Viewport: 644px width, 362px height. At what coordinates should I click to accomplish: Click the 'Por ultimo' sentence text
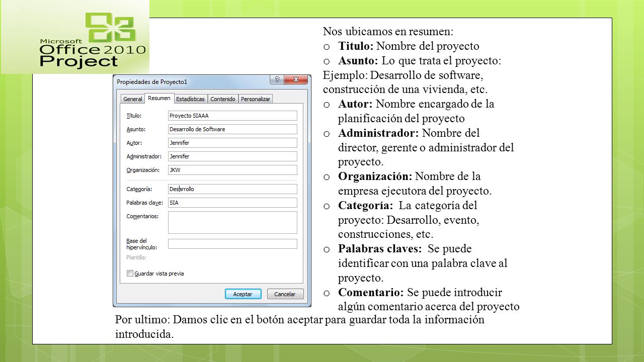[300, 327]
